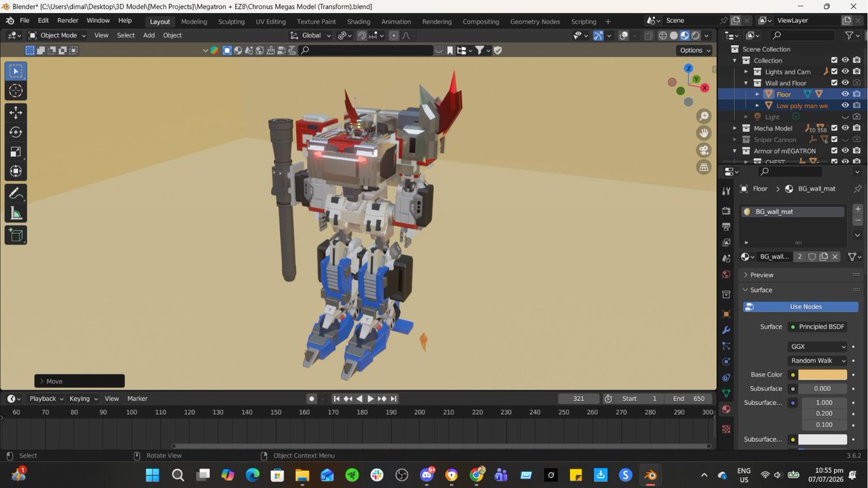The image size is (868, 488).
Task: Activate the Scale tool in the toolbar
Action: (16, 152)
